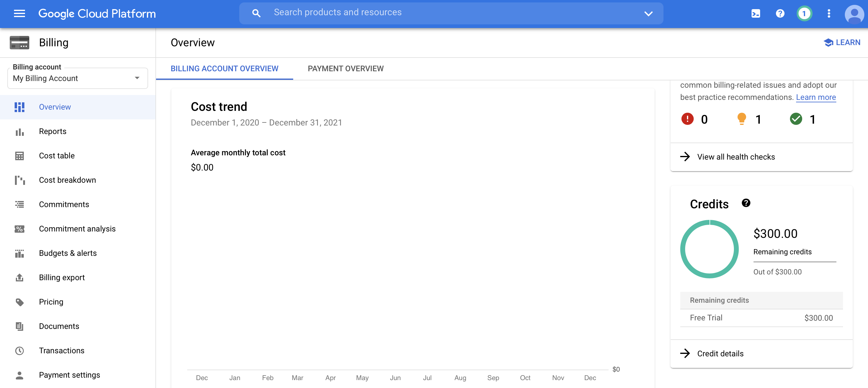This screenshot has height=388, width=868.
Task: Open the user account avatar
Action: pos(854,14)
